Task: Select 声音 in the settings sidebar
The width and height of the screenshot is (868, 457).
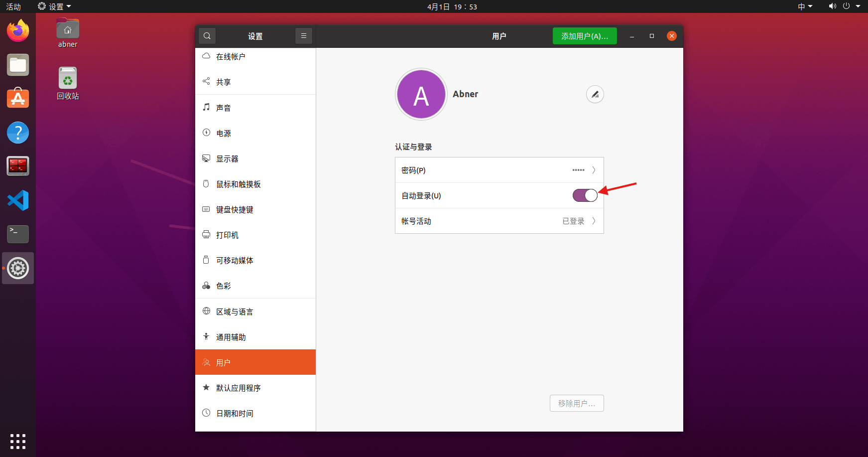Action: pos(224,108)
